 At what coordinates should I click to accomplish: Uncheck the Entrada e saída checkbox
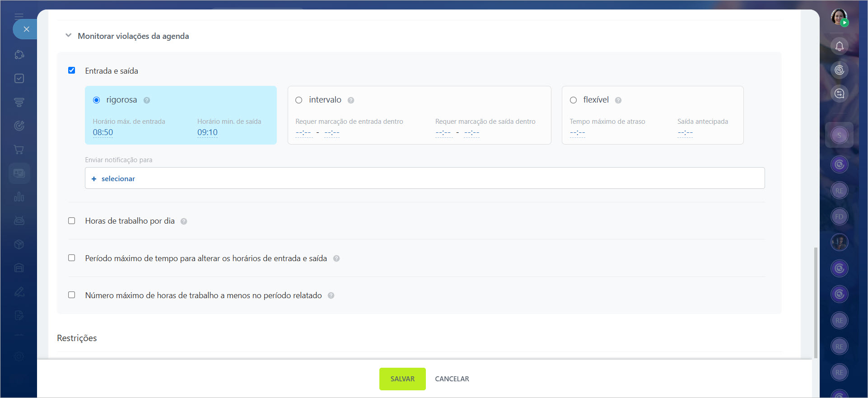71,70
